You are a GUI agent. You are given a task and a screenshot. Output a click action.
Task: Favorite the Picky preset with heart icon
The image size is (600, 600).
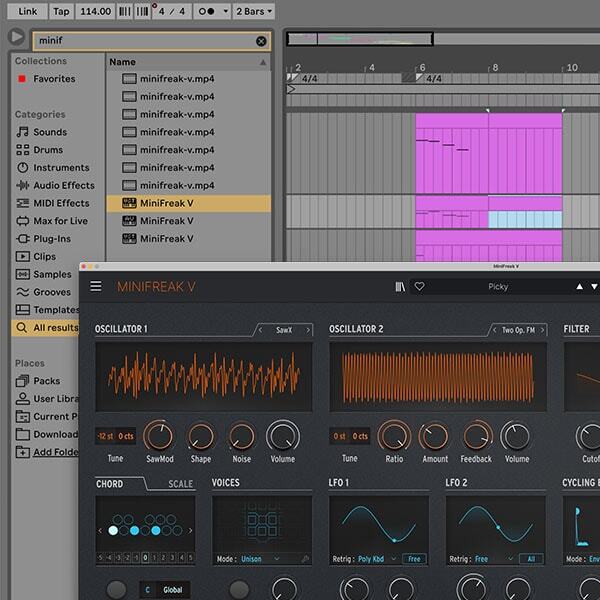coord(420,286)
